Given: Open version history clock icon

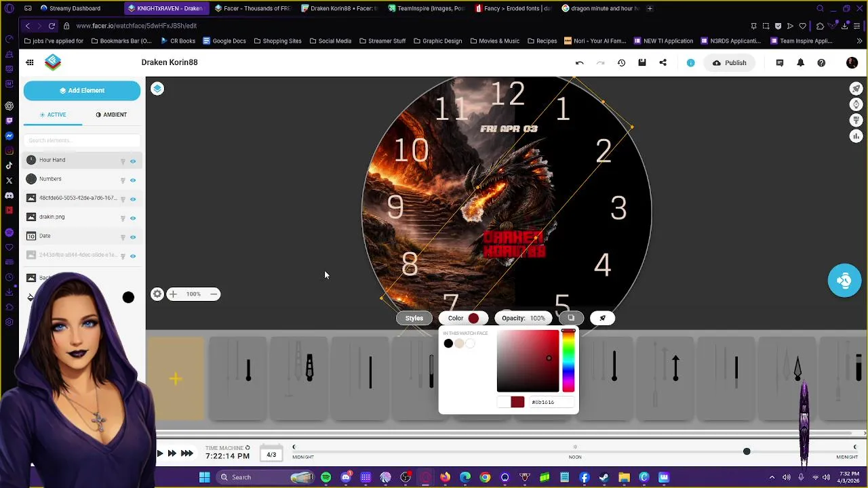Looking at the screenshot, I should [x=621, y=63].
